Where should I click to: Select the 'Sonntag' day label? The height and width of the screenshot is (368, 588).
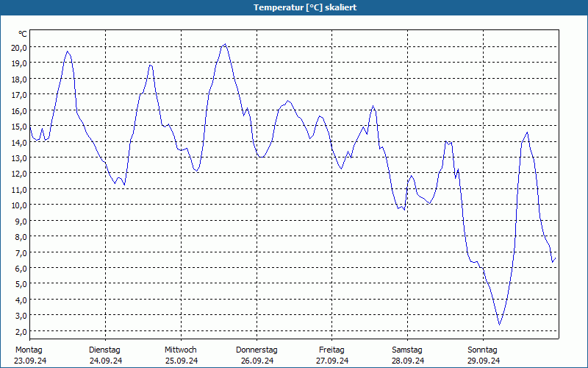pos(482,350)
